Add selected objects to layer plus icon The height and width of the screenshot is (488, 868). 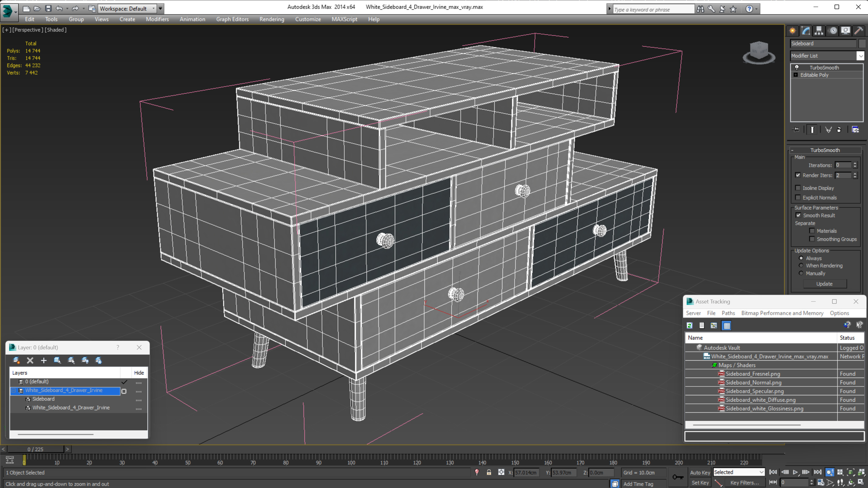click(x=44, y=360)
